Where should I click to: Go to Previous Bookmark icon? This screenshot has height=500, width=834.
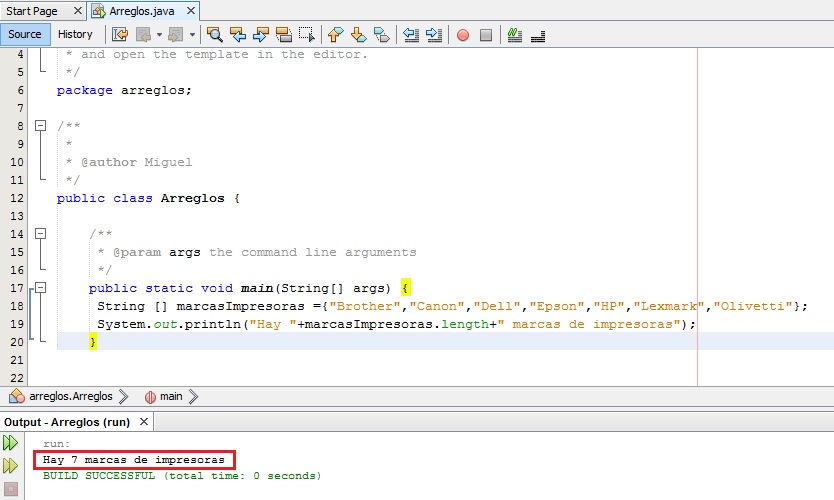click(336, 35)
